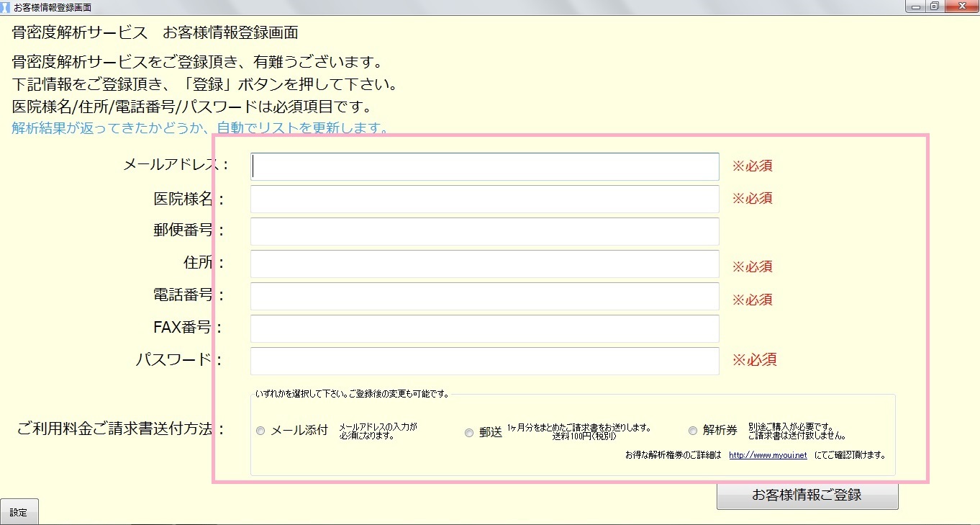Image resolution: width=980 pixels, height=525 pixels.
Task: Select the 解析券 radio option
Action: click(x=693, y=431)
